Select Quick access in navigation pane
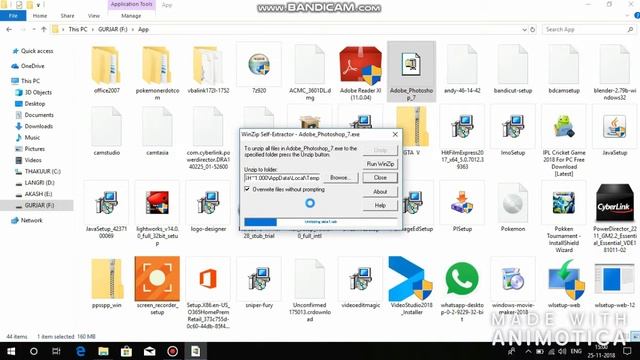The width and height of the screenshot is (640, 360). click(x=33, y=51)
